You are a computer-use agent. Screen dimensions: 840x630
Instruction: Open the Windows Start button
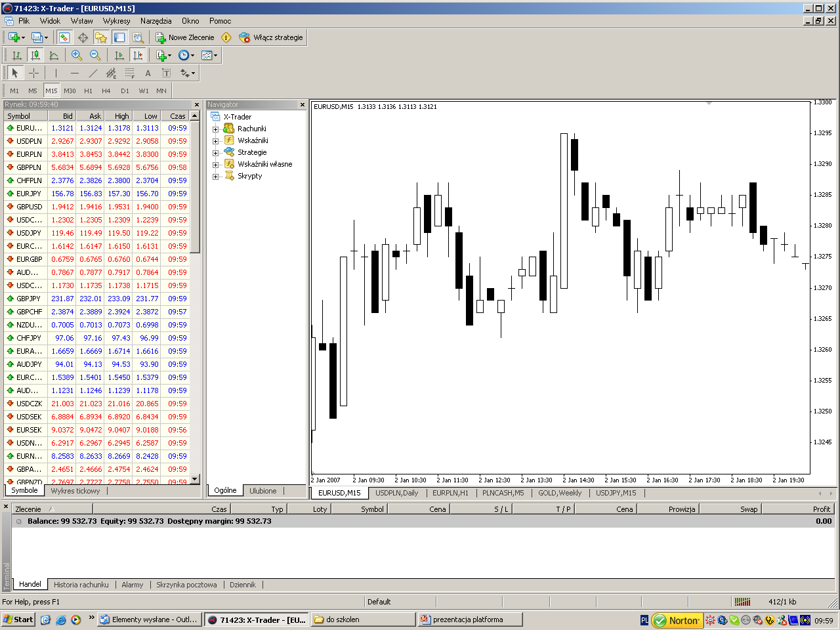18,619
